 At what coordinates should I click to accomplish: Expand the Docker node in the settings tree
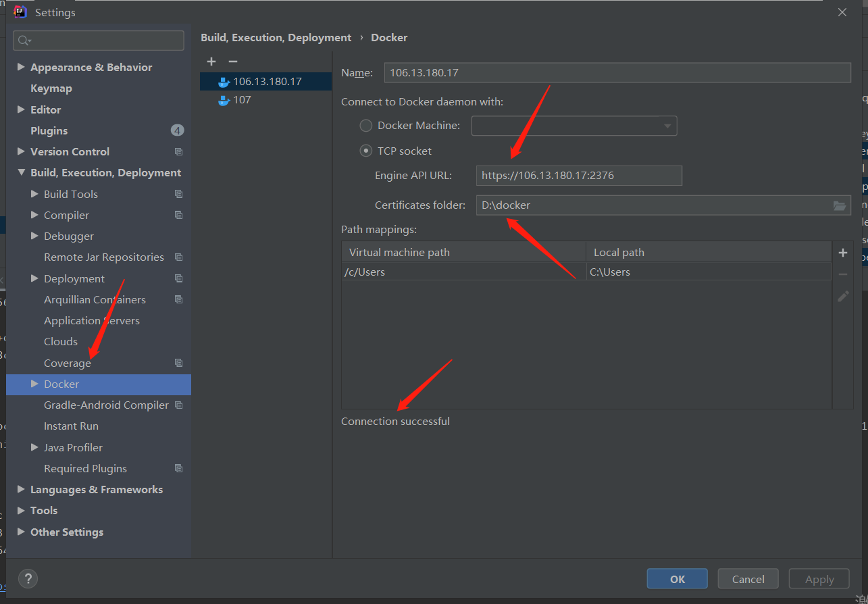34,384
